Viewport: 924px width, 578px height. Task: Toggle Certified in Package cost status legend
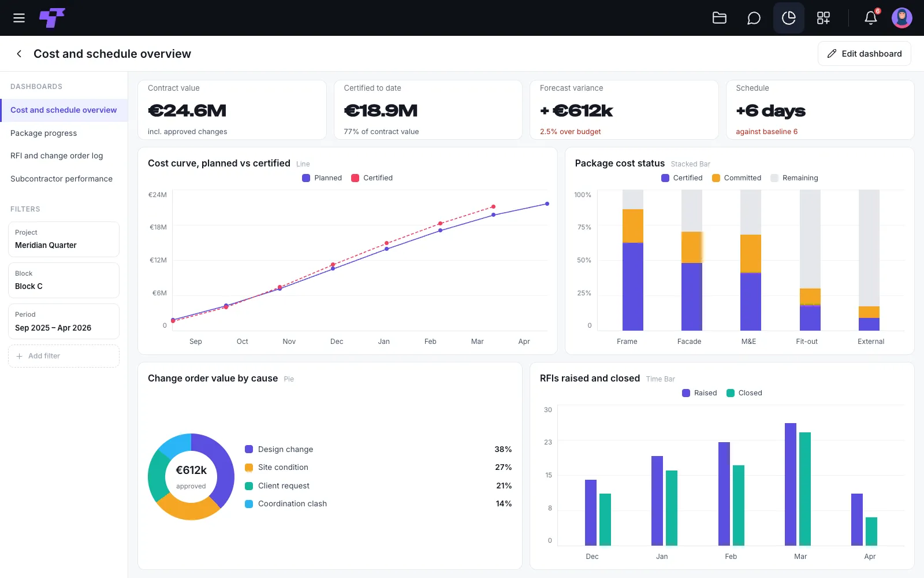[682, 178]
